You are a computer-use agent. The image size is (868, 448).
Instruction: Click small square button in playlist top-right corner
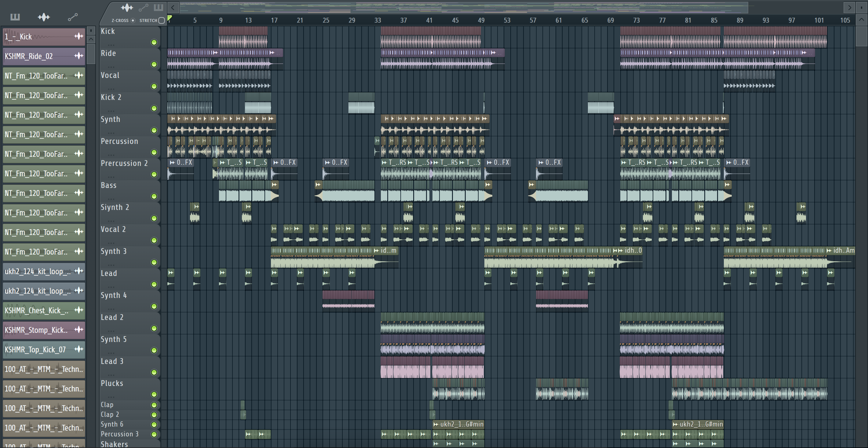click(861, 7)
